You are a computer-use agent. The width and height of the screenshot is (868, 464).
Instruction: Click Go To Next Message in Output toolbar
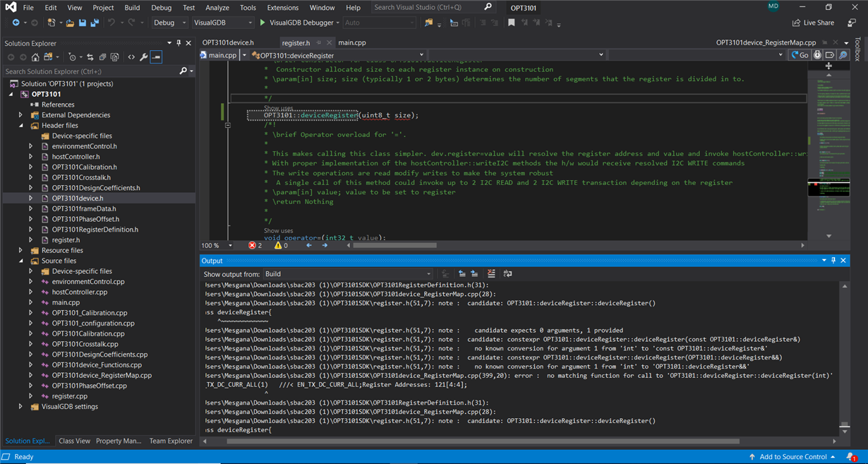(474, 274)
